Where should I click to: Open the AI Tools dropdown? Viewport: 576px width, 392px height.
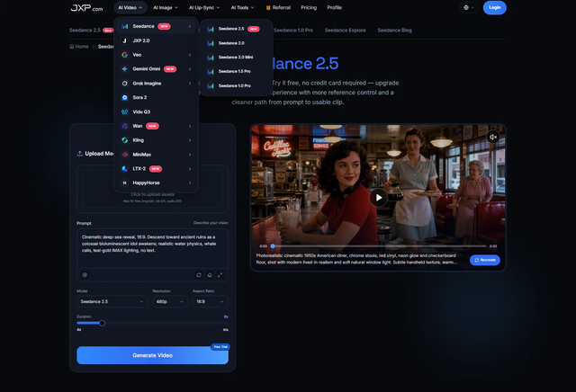242,8
